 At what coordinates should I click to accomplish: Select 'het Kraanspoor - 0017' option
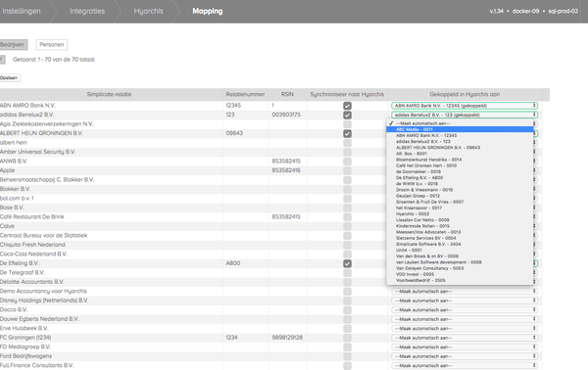pyautogui.click(x=460, y=208)
